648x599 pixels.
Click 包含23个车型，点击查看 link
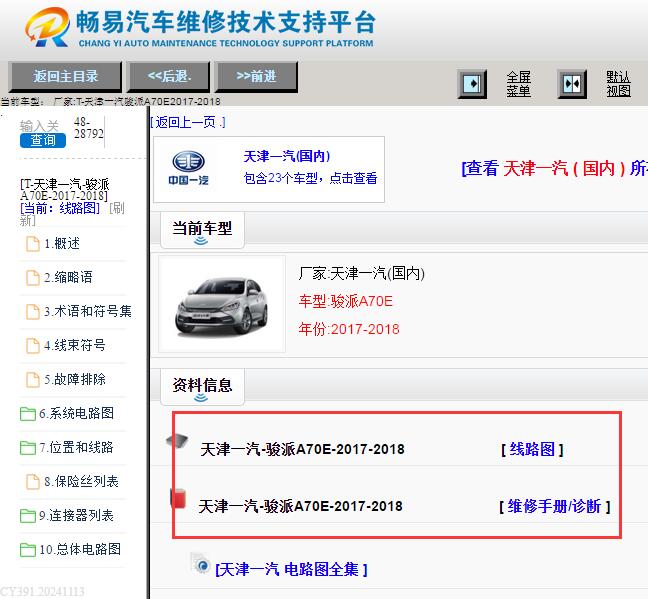coord(310,178)
